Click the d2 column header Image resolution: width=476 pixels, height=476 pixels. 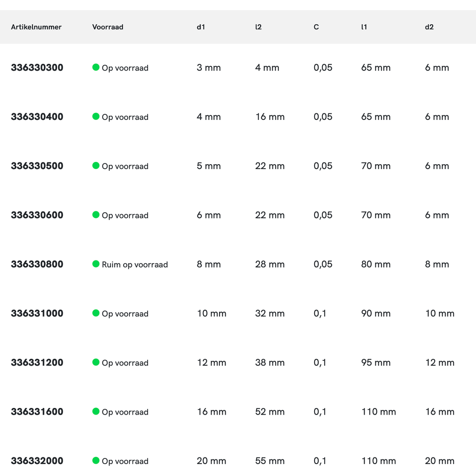[x=429, y=27]
